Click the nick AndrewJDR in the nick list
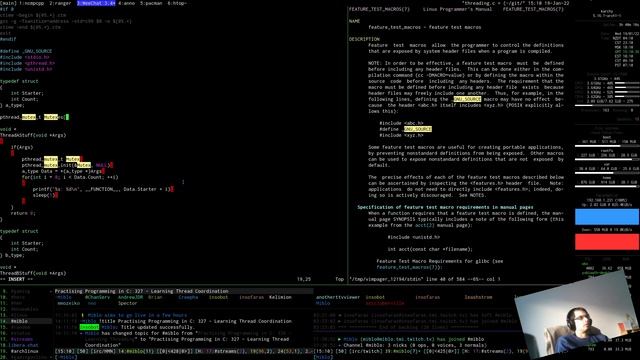 click(x=130, y=297)
